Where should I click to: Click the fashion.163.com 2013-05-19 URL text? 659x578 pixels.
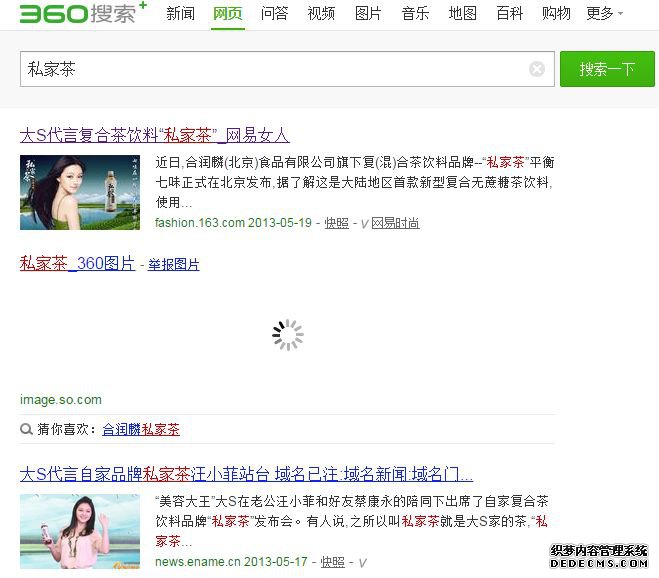(x=233, y=223)
